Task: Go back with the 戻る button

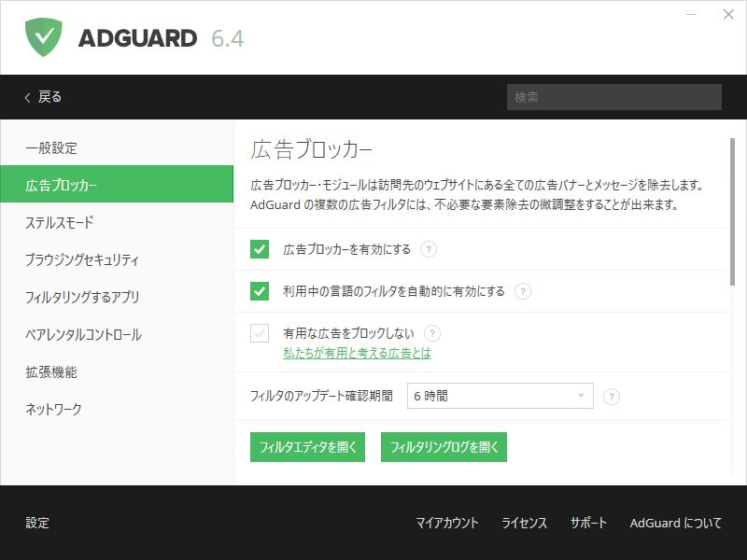Action: click(43, 97)
